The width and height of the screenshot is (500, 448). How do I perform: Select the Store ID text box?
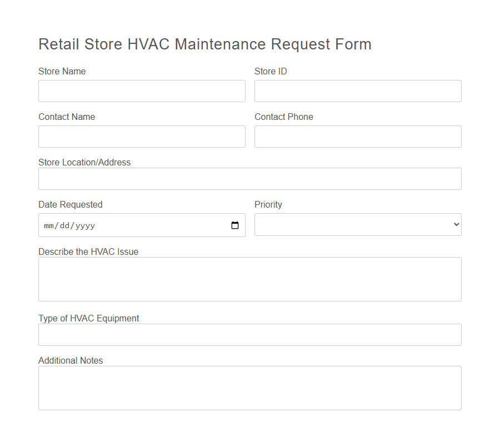click(x=357, y=91)
